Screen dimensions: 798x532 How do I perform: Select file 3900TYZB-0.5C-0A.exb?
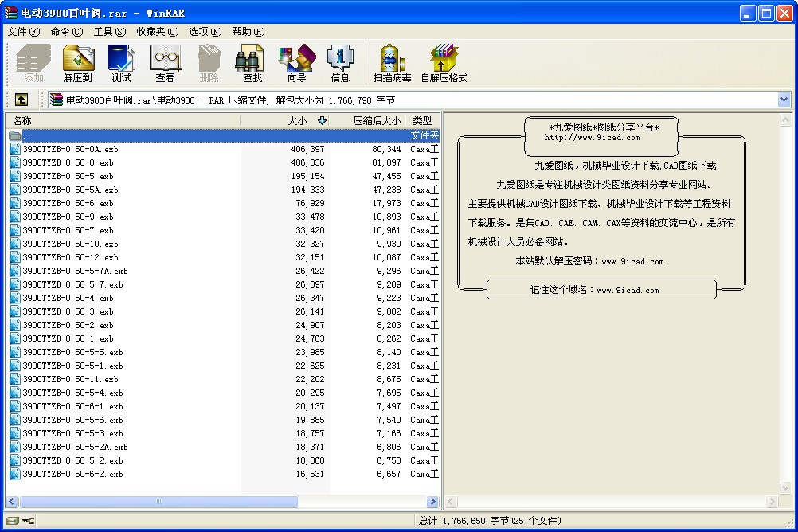[70, 149]
